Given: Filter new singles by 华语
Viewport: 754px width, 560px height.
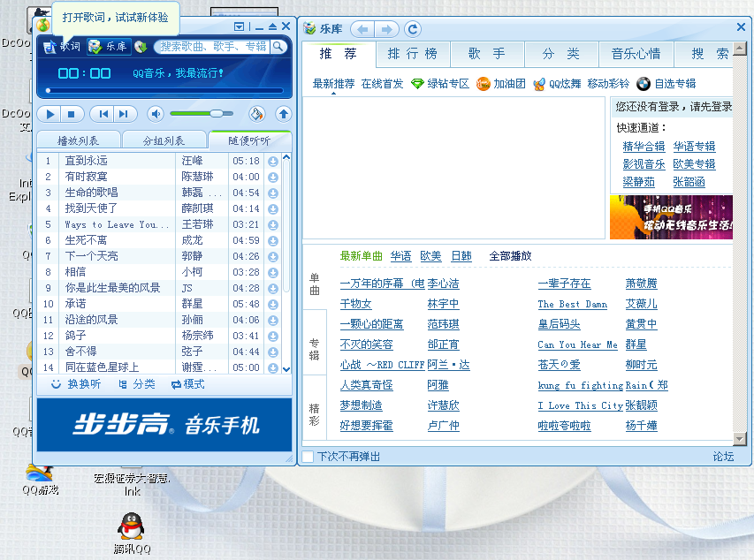Looking at the screenshot, I should pos(400,256).
